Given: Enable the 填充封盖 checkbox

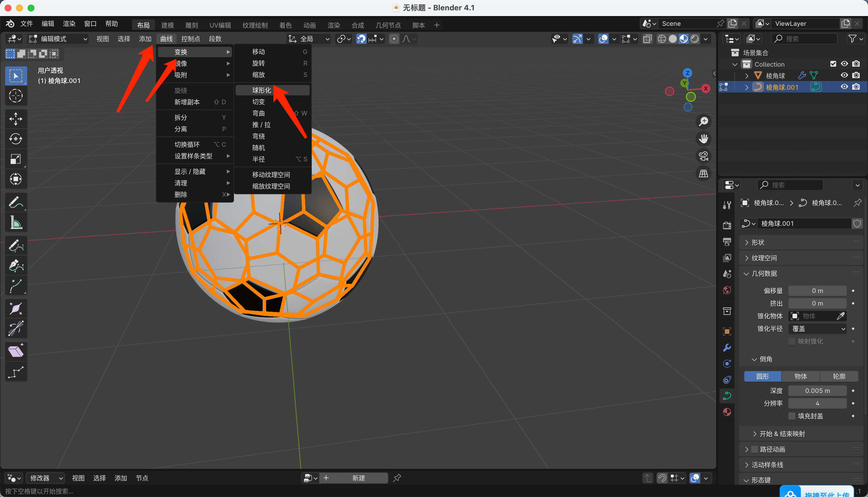Looking at the screenshot, I should click(792, 416).
